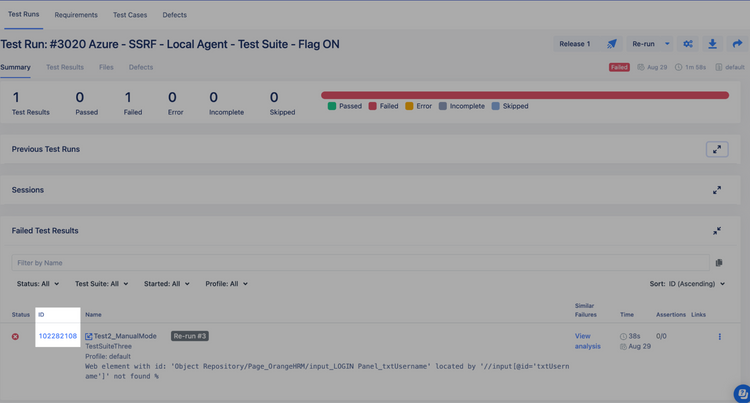
Task: Collapse the Failed Test Results panel
Action: click(716, 231)
